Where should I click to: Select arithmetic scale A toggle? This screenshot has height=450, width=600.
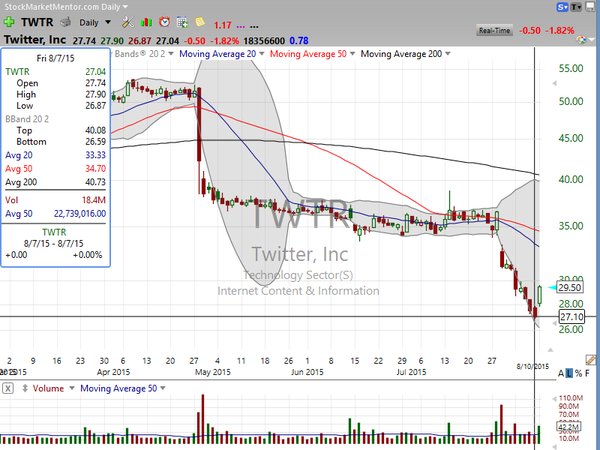click(x=561, y=373)
